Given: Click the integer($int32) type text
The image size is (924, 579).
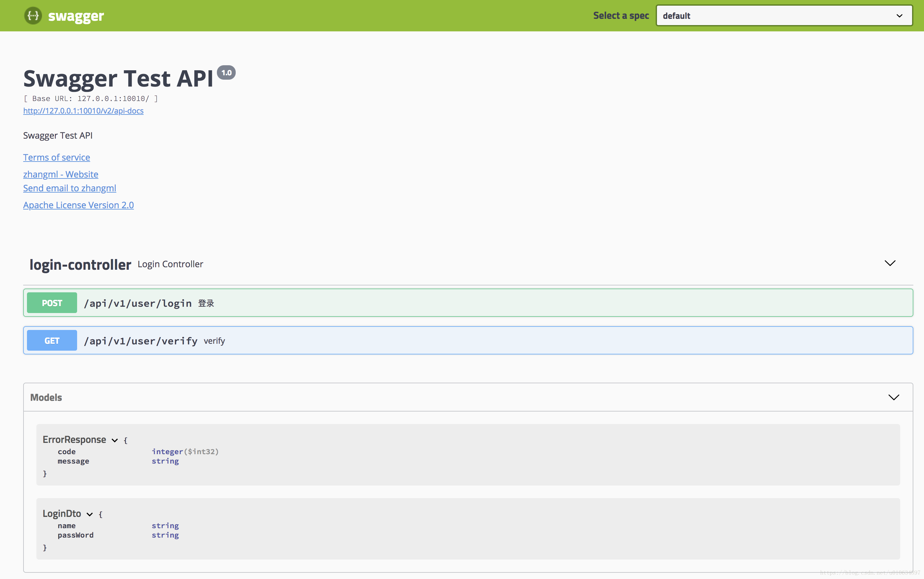Looking at the screenshot, I should coord(185,452).
